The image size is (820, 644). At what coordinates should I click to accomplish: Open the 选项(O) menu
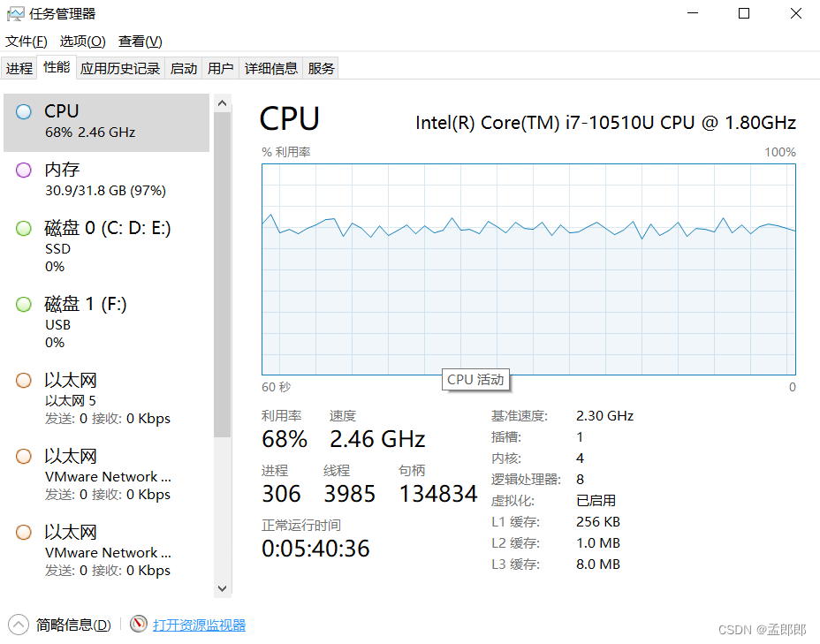click(83, 42)
